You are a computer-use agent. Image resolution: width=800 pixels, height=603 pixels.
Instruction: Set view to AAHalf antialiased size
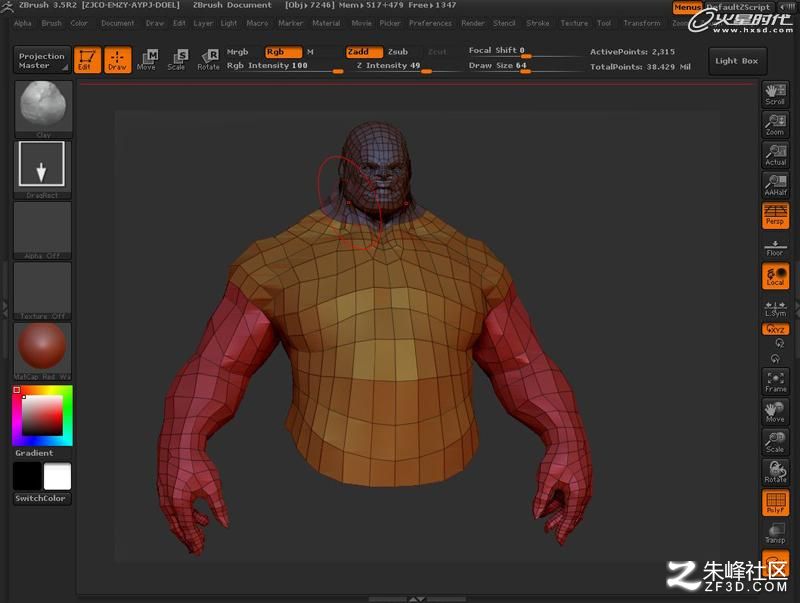[775, 185]
